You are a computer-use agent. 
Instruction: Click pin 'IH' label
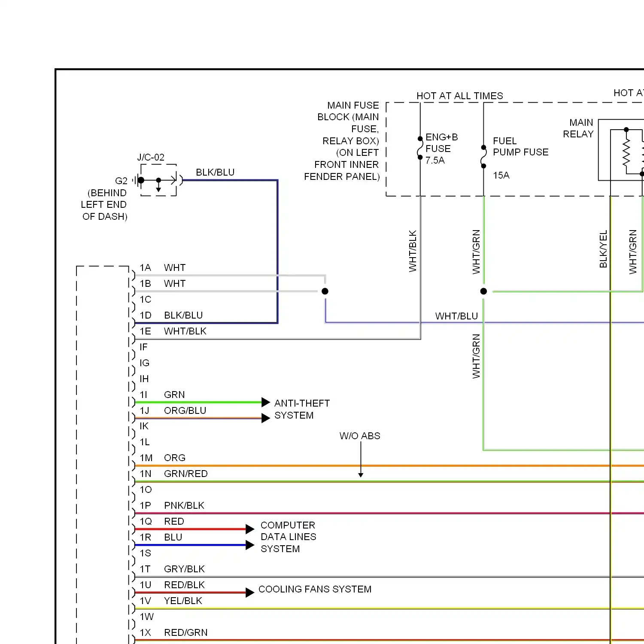[x=144, y=379]
